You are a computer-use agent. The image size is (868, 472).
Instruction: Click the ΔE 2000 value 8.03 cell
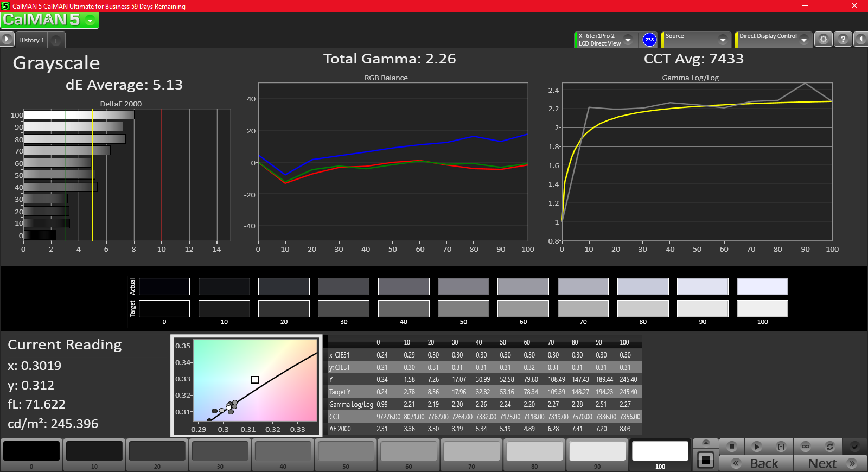[625, 429]
